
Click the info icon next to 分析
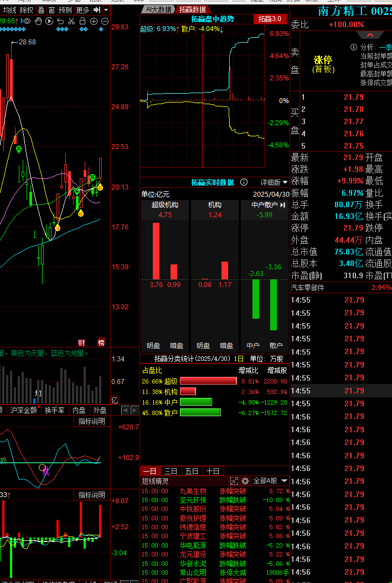pyautogui.click(x=354, y=48)
